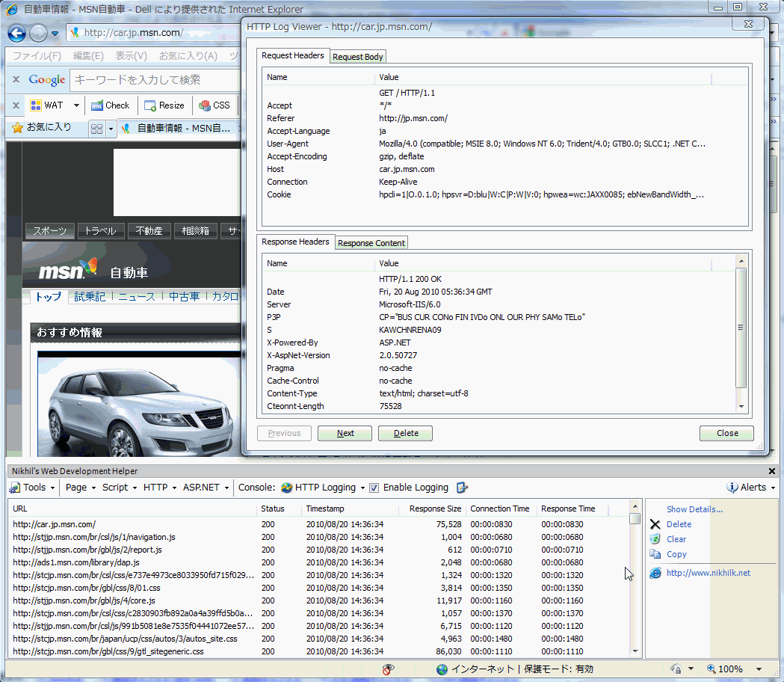Expand the tab list dropdown arrow
784x682 pixels.
pos(111,129)
